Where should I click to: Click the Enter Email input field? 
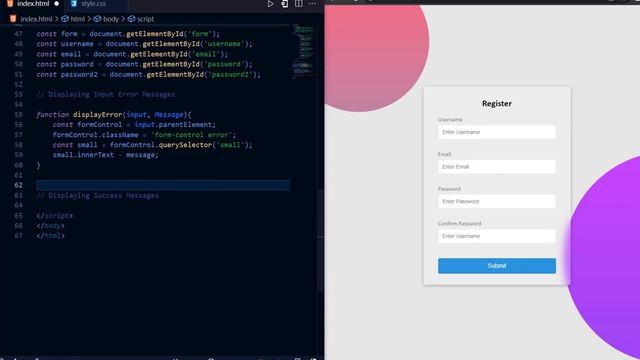(497, 167)
